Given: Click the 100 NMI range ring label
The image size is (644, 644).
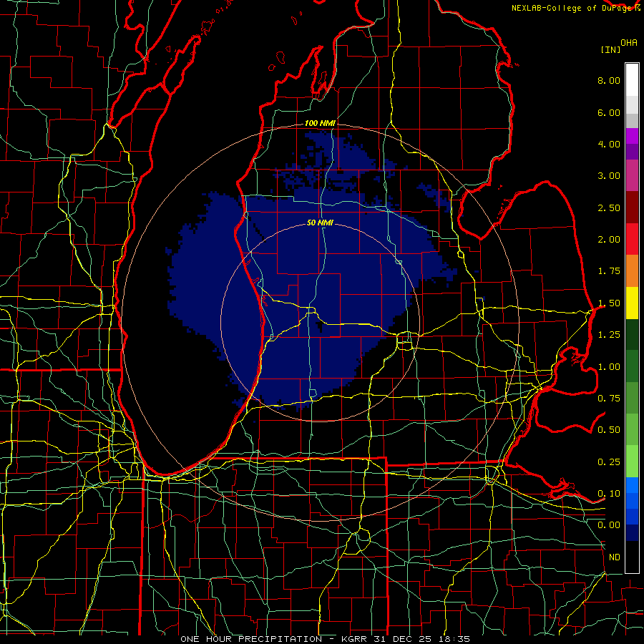Looking at the screenshot, I should 320,123.
